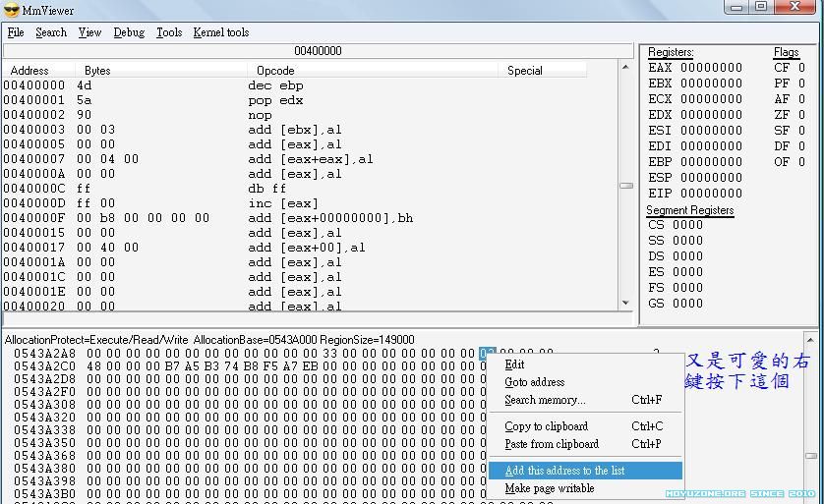Click 'Edit' in the context menu
The image size is (824, 504).
514,364
